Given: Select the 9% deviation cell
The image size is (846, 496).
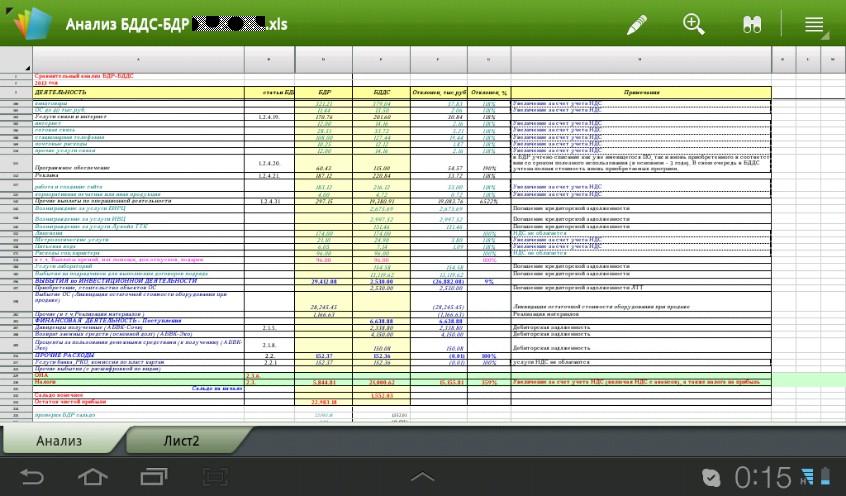Looking at the screenshot, I should (489, 281).
